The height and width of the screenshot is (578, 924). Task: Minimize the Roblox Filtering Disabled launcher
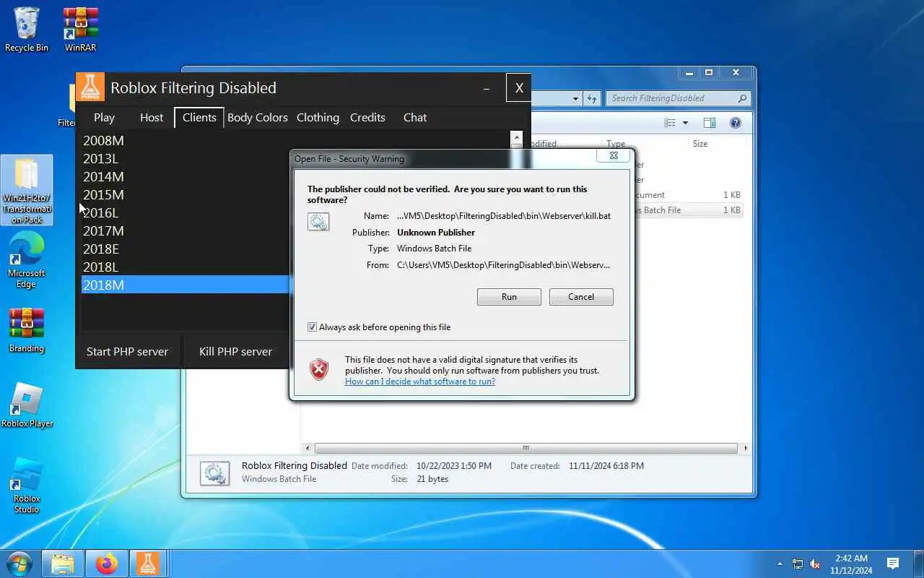(x=487, y=88)
